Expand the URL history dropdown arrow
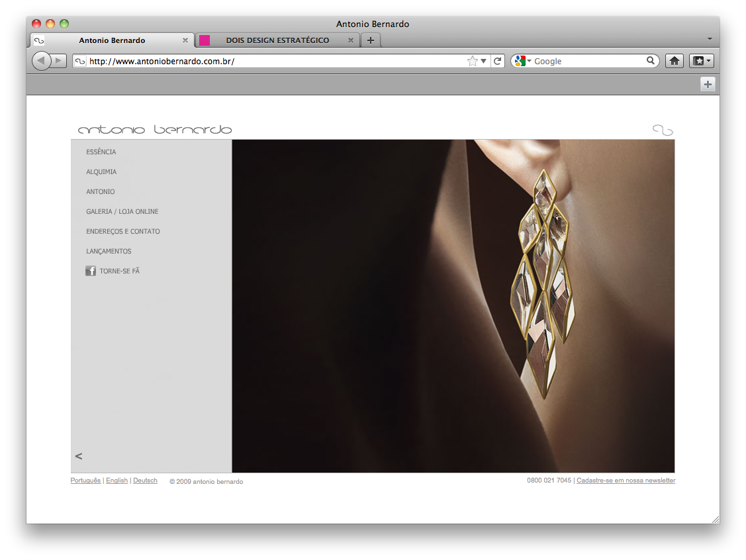 pos(484,61)
